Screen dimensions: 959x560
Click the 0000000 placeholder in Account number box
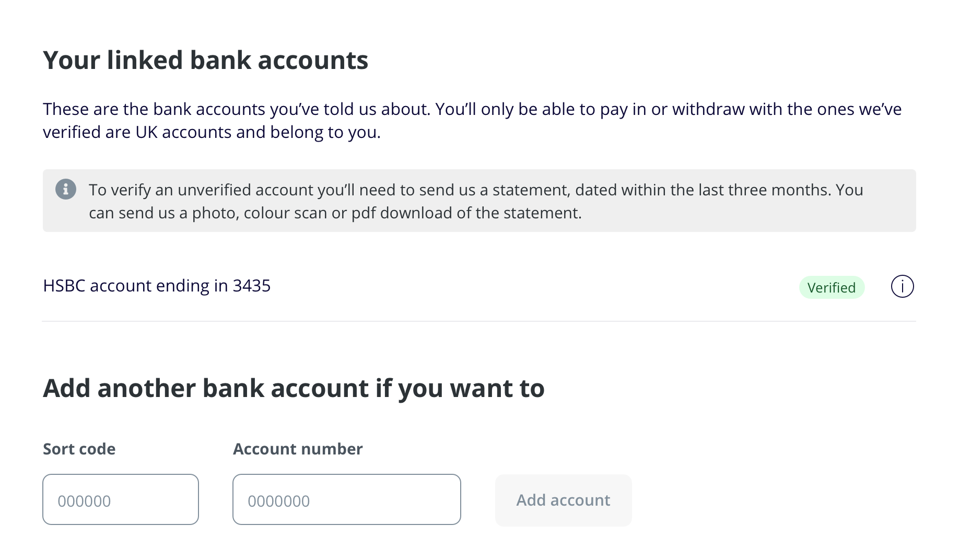point(278,501)
